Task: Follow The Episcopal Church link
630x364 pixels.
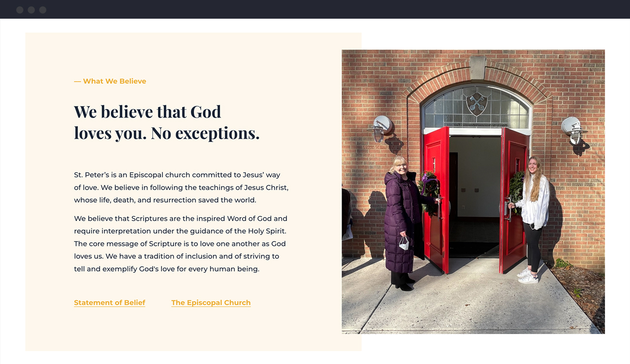Action: (x=211, y=303)
